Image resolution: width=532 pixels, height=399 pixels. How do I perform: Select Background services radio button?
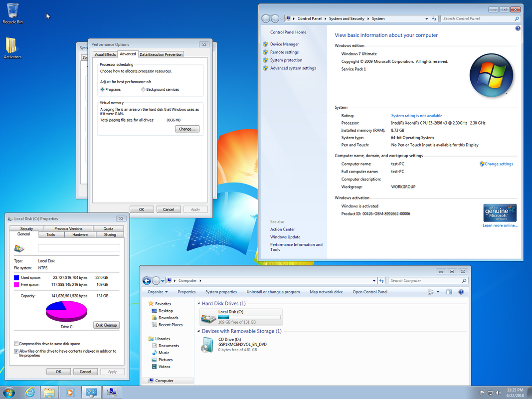tap(143, 90)
